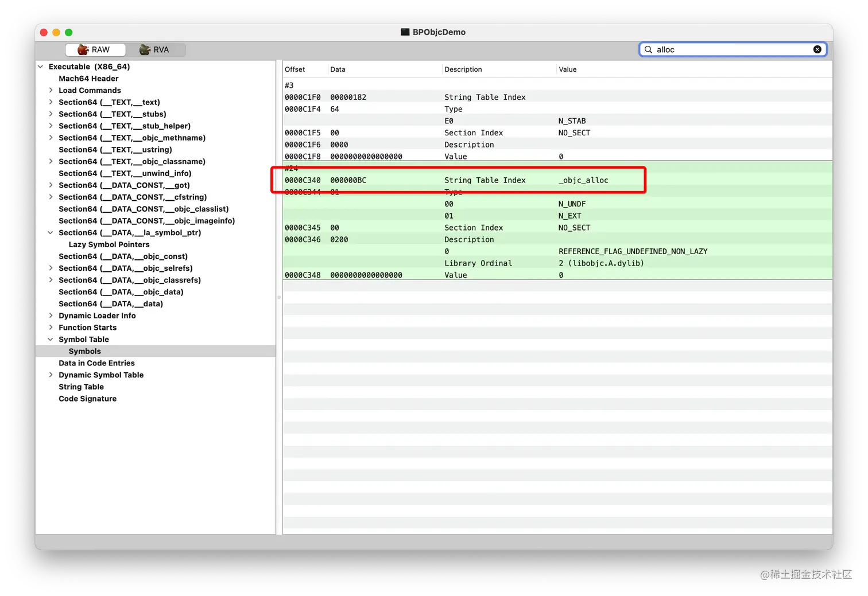Expand the Function Starts node
The height and width of the screenshot is (596, 868).
click(x=51, y=328)
